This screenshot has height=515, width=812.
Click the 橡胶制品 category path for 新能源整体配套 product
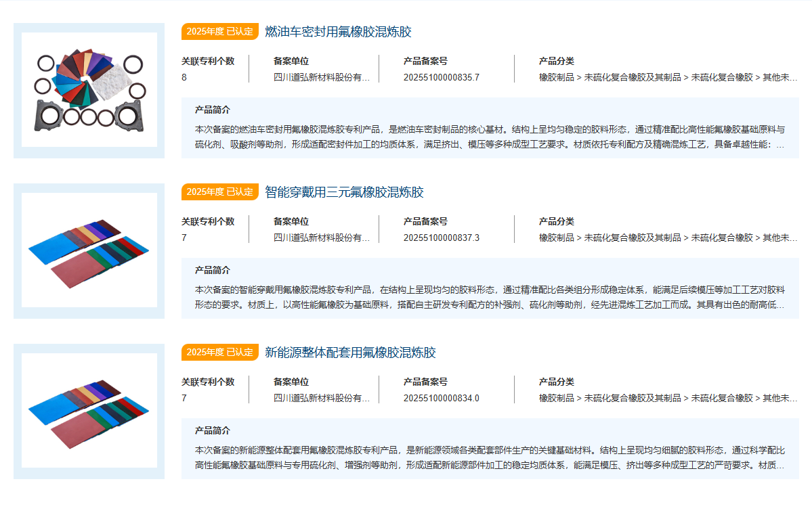pyautogui.click(x=668, y=399)
